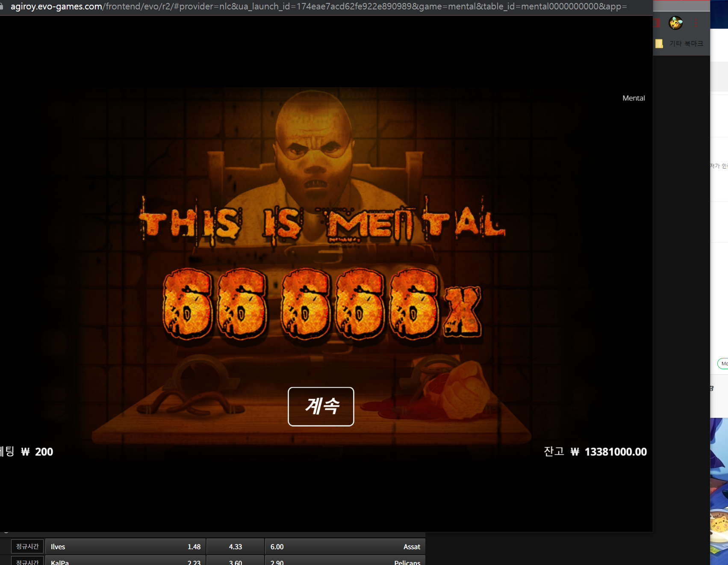Viewport: 728px width, 565px height.
Task: Click the 계속 continue button
Action: pyautogui.click(x=321, y=406)
